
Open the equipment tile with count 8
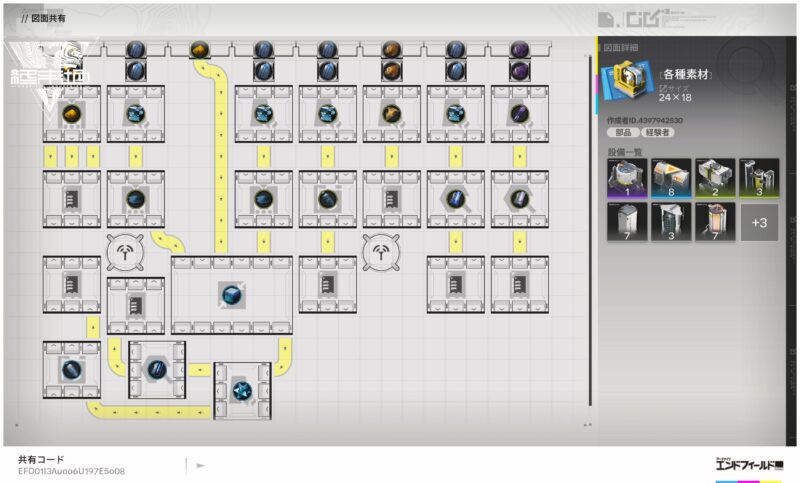tap(671, 178)
